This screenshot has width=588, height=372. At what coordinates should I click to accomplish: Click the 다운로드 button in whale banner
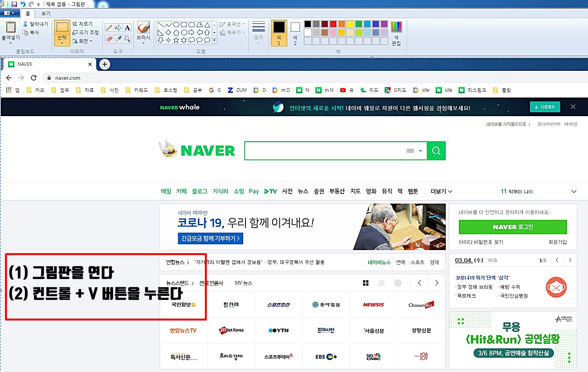point(545,107)
